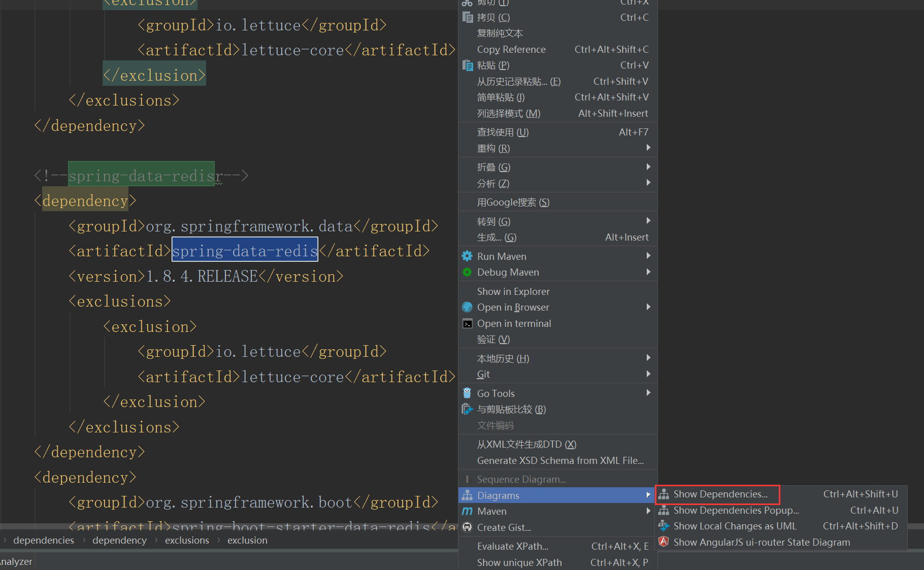
Task: Click the Run Maven gear icon
Action: point(467,256)
